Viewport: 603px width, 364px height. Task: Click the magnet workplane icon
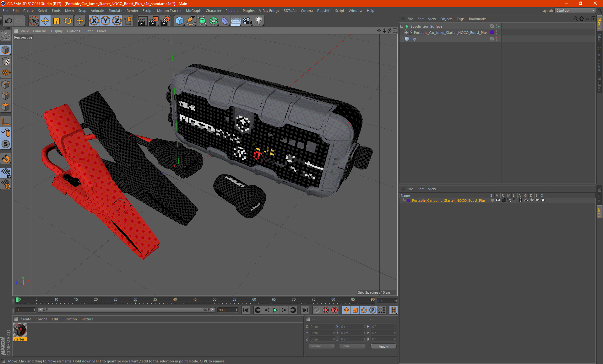(x=6, y=159)
